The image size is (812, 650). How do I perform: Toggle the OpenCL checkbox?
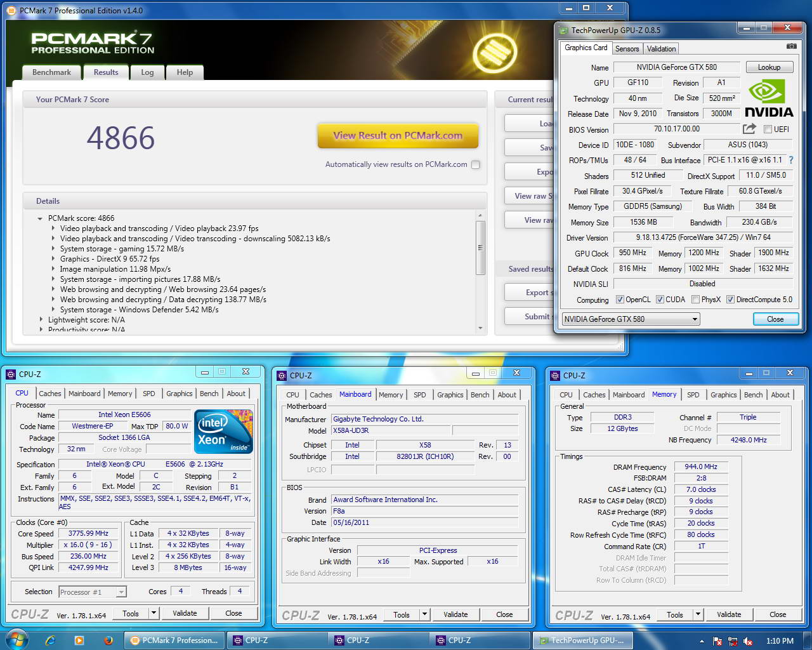[x=620, y=300]
